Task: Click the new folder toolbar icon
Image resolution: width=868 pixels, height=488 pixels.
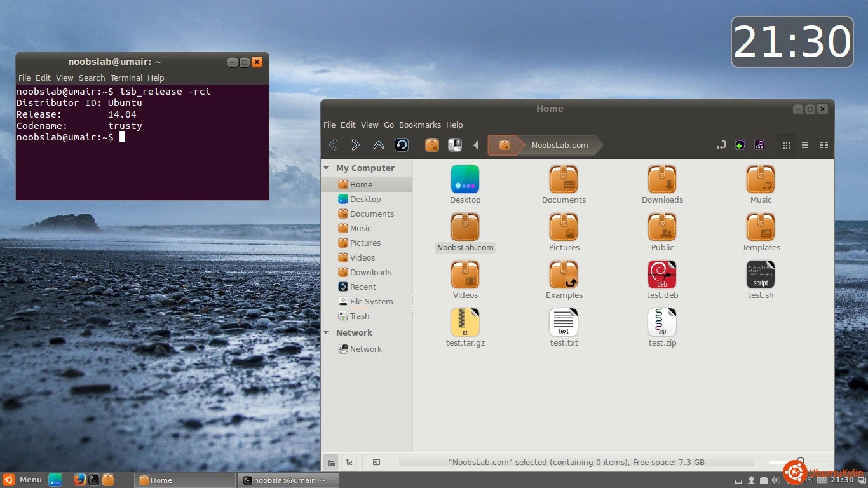Action: pos(740,145)
